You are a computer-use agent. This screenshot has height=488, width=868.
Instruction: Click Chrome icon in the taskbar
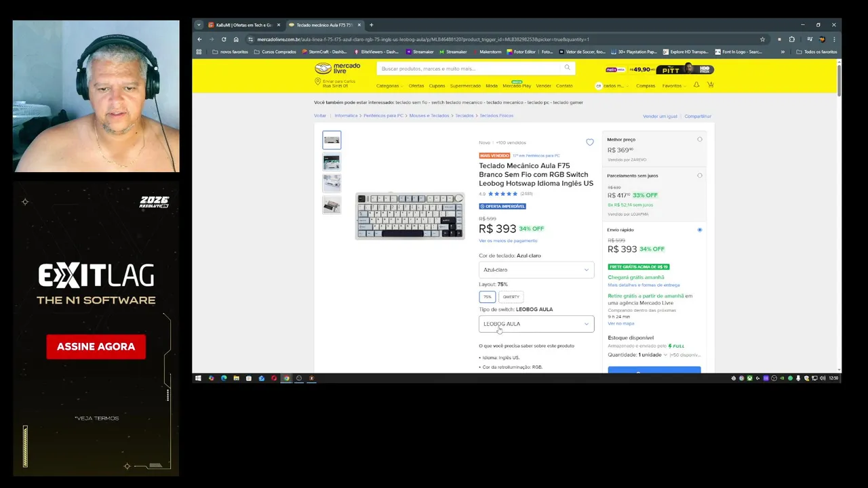(x=286, y=378)
